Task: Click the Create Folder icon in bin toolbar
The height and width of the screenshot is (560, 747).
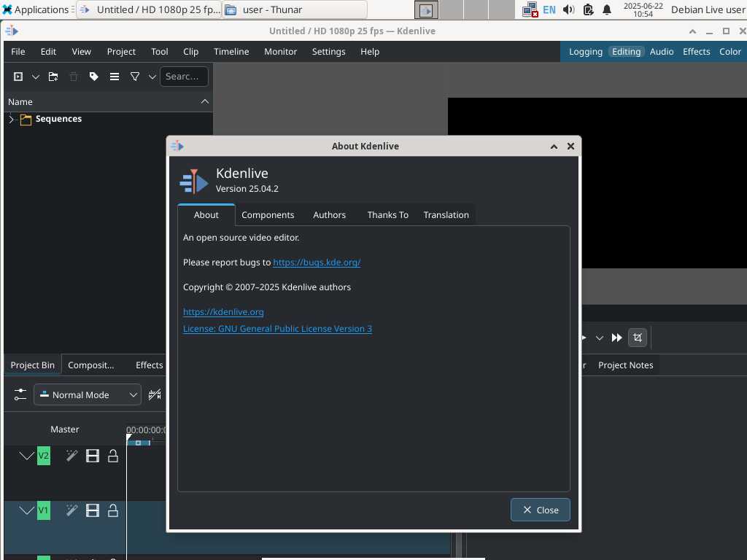Action: [53, 76]
